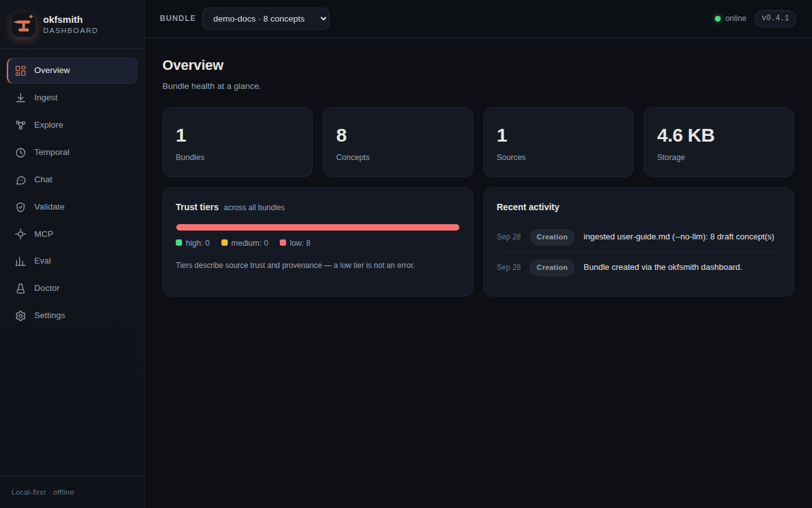812x508 pixels.
Task: Switch to the Temporal view label
Action: point(52,152)
